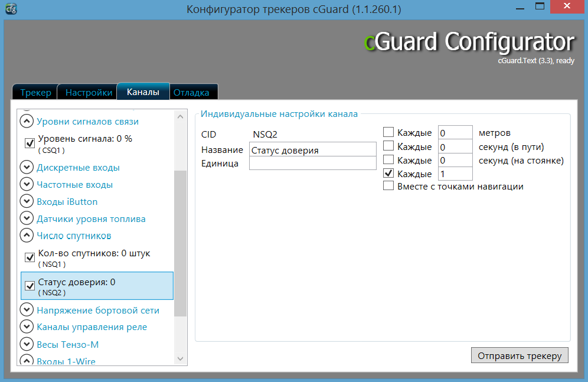Enable the Каждые метров checkbox
Screen dimensions: 588x382
coord(388,132)
